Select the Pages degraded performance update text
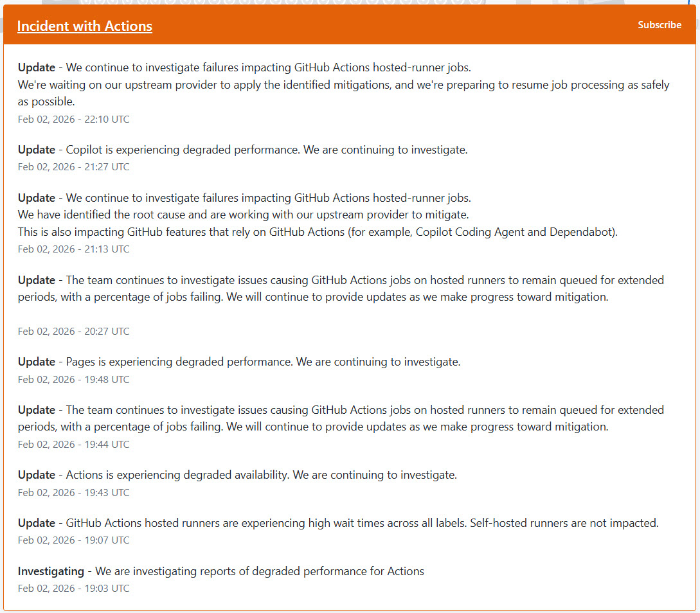The image size is (700, 613). click(x=263, y=362)
